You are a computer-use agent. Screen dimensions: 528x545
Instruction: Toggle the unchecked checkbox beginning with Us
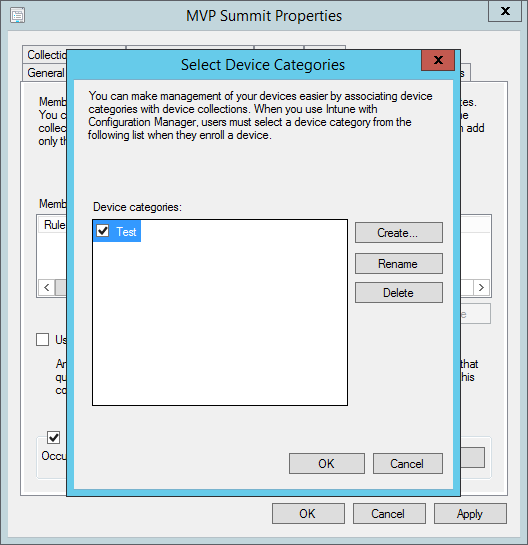point(42,339)
